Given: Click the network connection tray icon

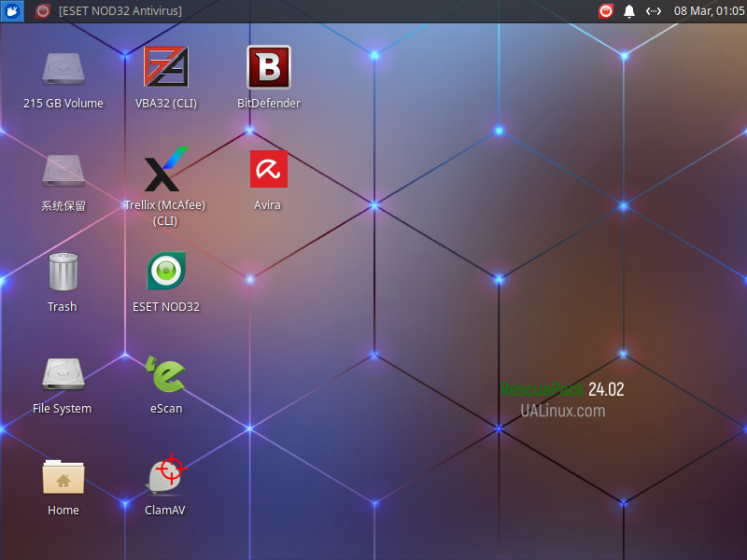Looking at the screenshot, I should (654, 11).
